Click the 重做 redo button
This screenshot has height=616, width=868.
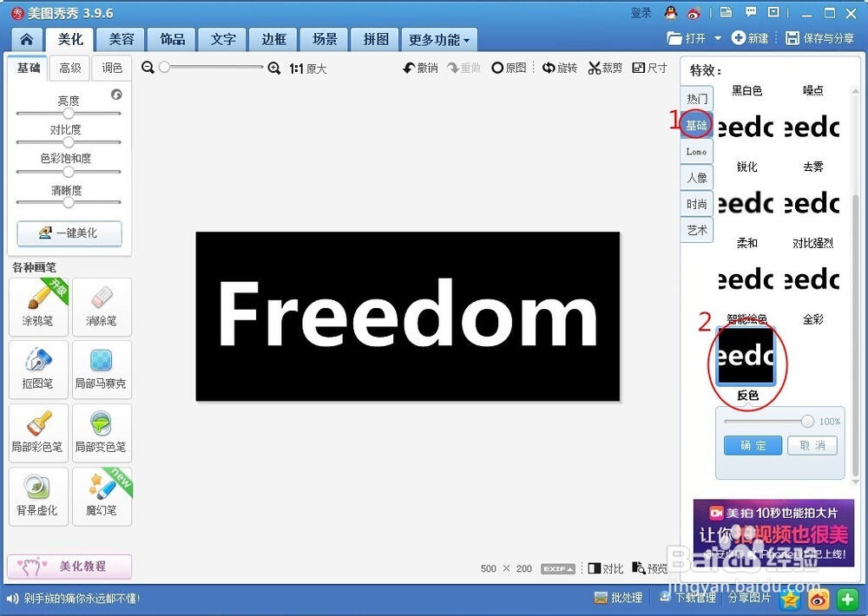coord(464,68)
